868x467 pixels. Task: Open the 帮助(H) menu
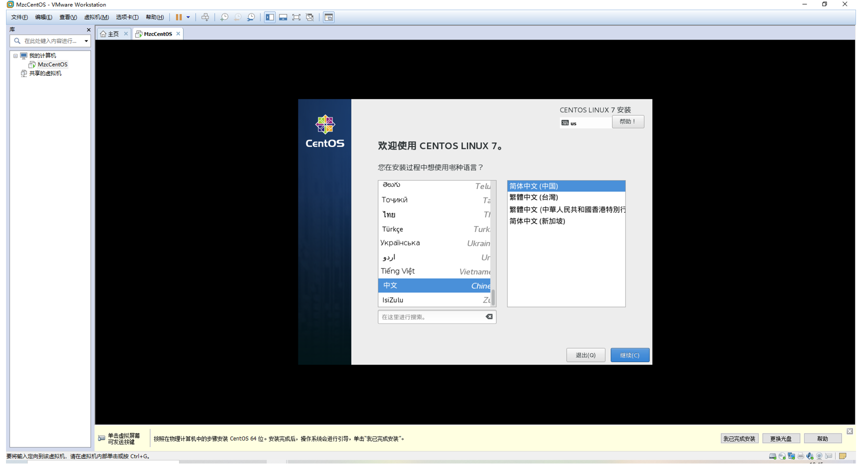pos(154,17)
